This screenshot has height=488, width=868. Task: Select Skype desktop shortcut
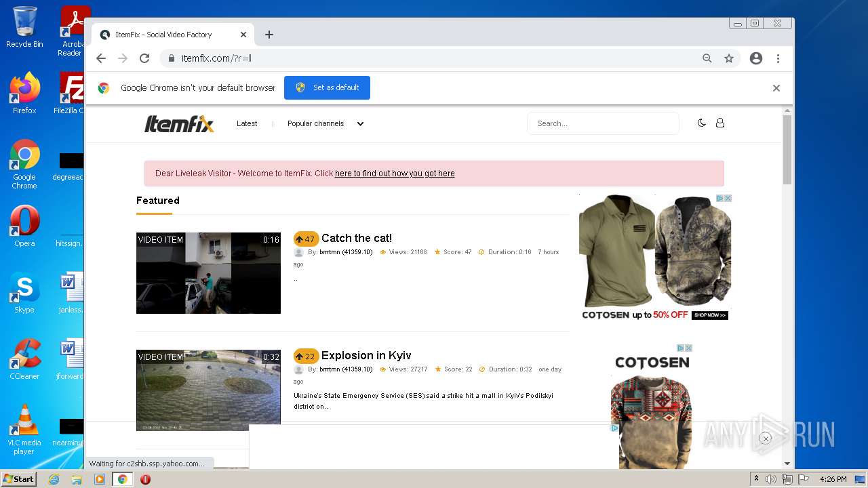24,293
